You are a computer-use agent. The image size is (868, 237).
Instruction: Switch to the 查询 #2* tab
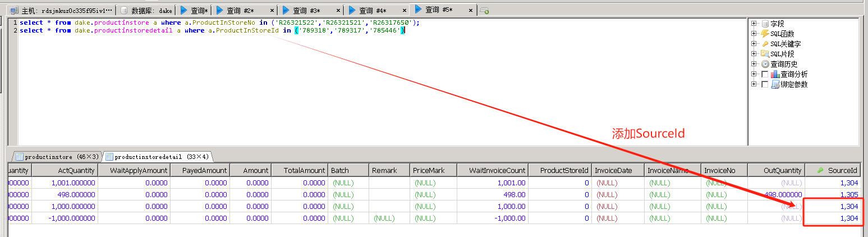[245, 11]
